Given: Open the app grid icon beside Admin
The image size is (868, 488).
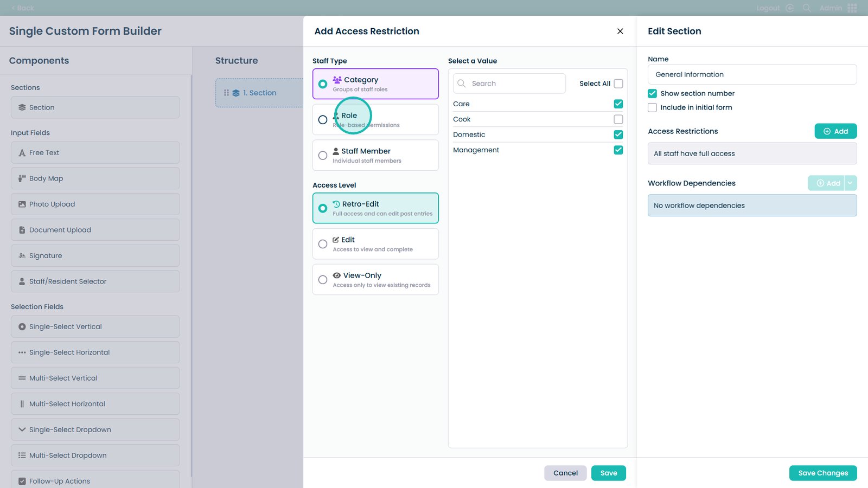Looking at the screenshot, I should pos(852,8).
